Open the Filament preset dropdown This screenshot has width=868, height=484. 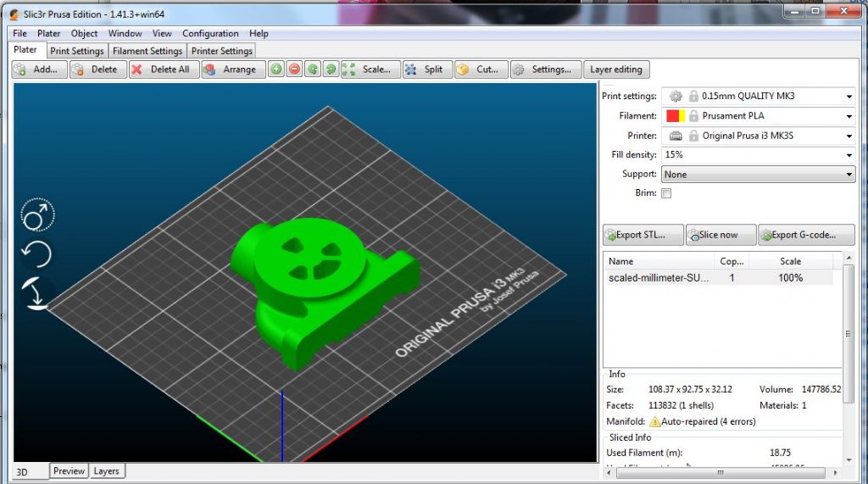pos(759,116)
